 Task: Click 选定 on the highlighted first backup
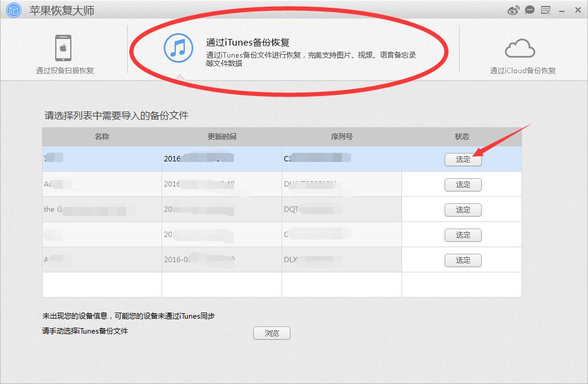coord(463,160)
